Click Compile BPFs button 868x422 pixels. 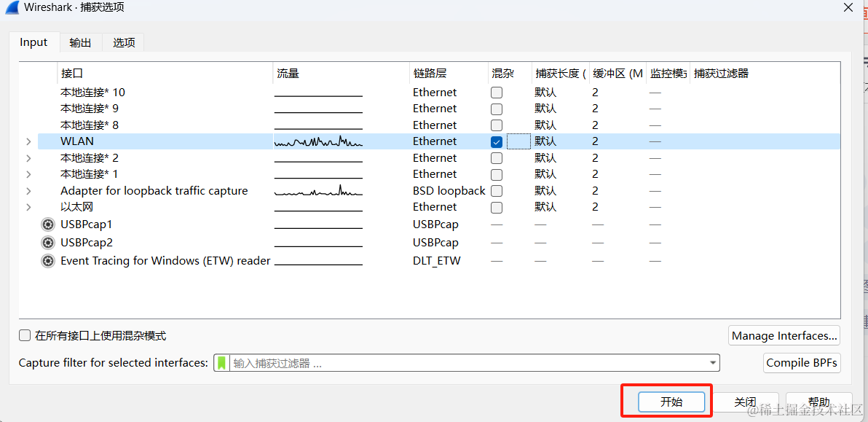pyautogui.click(x=802, y=363)
